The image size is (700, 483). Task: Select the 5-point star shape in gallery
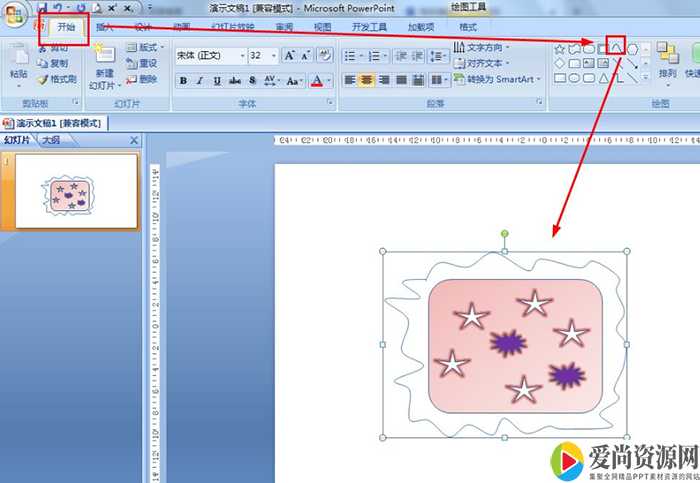[x=559, y=49]
